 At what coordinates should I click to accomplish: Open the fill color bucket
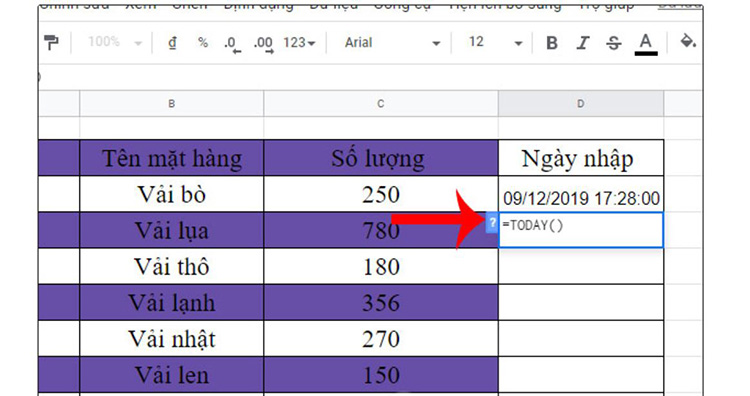point(688,42)
